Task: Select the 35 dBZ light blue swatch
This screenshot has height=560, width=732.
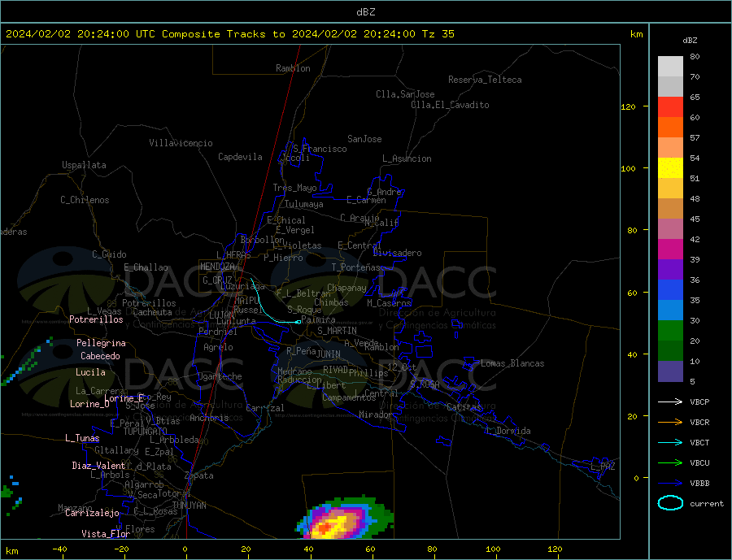Action: coord(670,310)
